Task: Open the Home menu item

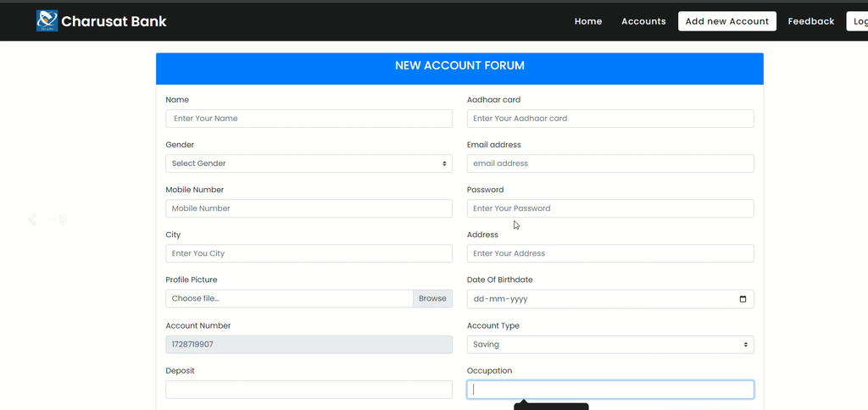Action: [x=588, y=21]
